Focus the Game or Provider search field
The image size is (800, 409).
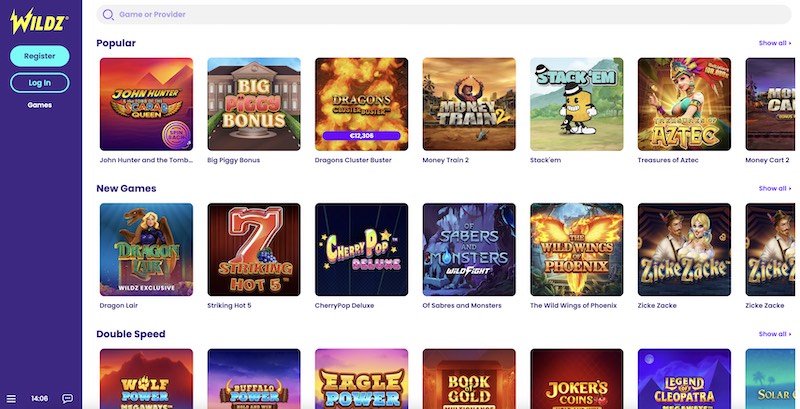point(443,15)
